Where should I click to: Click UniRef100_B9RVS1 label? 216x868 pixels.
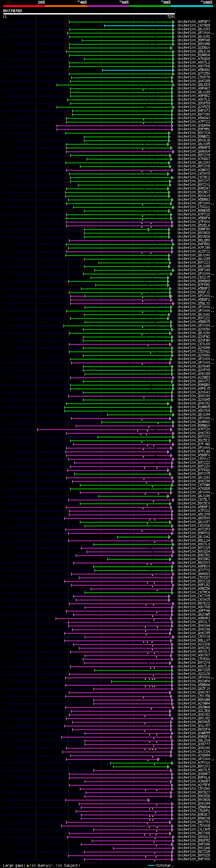coord(194,534)
